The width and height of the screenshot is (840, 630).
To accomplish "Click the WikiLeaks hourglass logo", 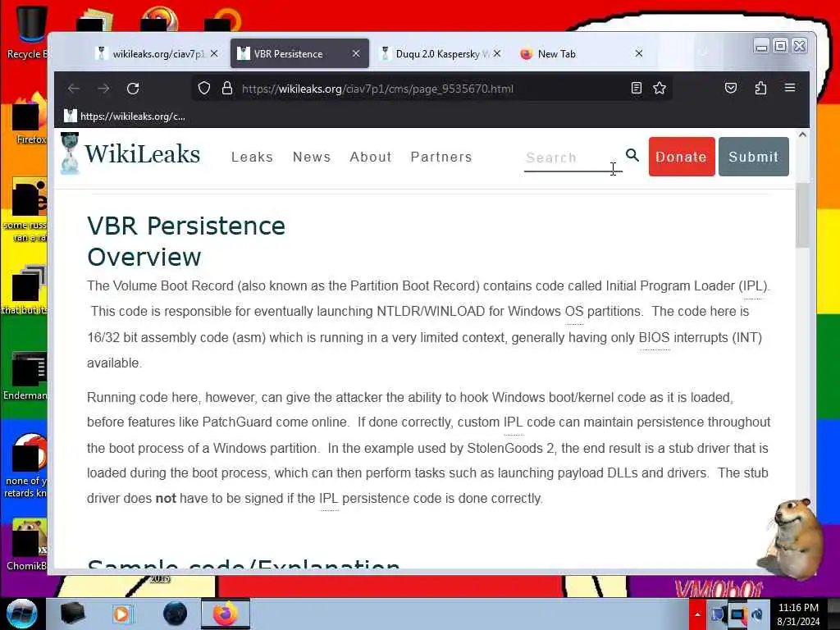I will [70, 153].
